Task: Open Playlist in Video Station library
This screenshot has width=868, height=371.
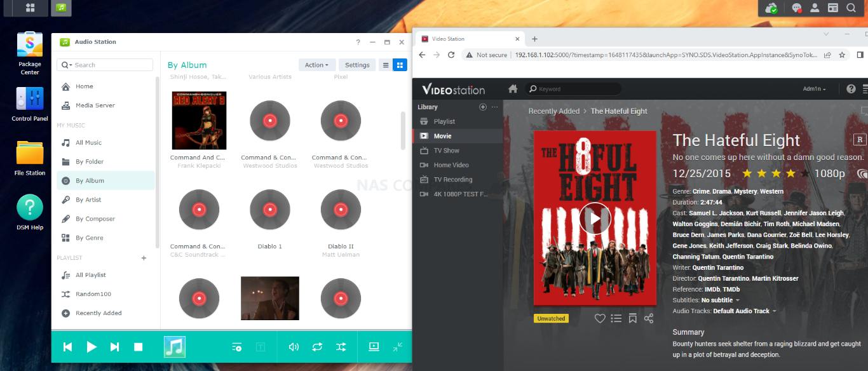Action: coord(458,121)
